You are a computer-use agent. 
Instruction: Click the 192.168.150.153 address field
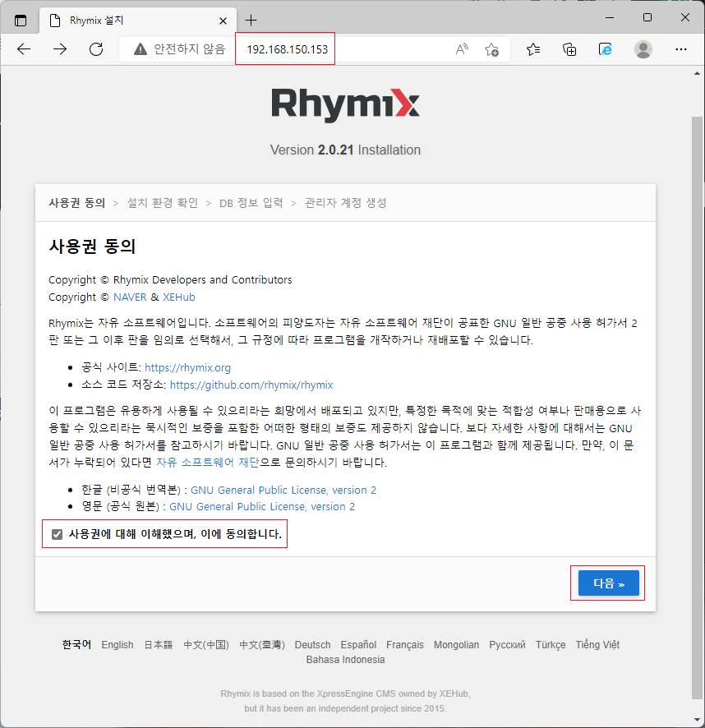(287, 49)
